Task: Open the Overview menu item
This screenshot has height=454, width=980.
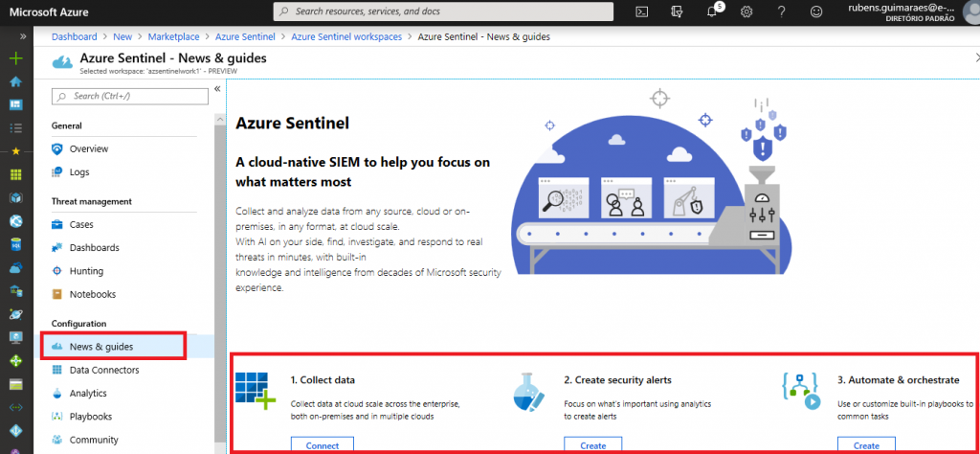Action: pyautogui.click(x=88, y=149)
